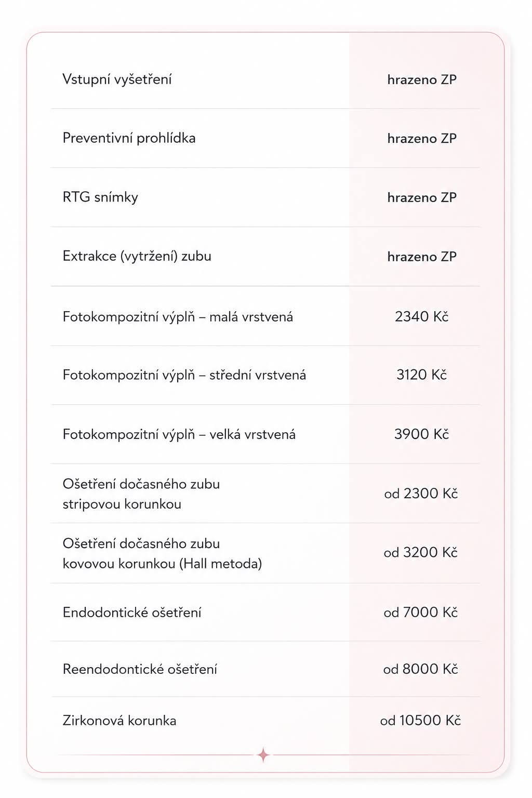Click Extrakce (vytržení) zubu label
532x798 pixels.
coord(137,256)
